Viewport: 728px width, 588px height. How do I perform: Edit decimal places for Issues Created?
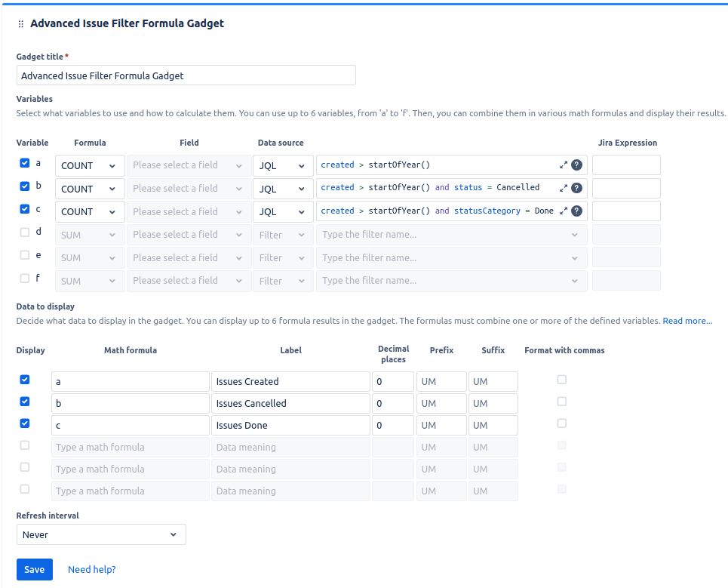coord(393,382)
